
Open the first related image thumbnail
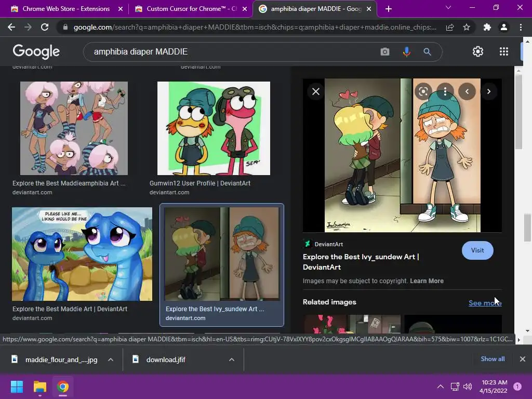[x=352, y=324]
